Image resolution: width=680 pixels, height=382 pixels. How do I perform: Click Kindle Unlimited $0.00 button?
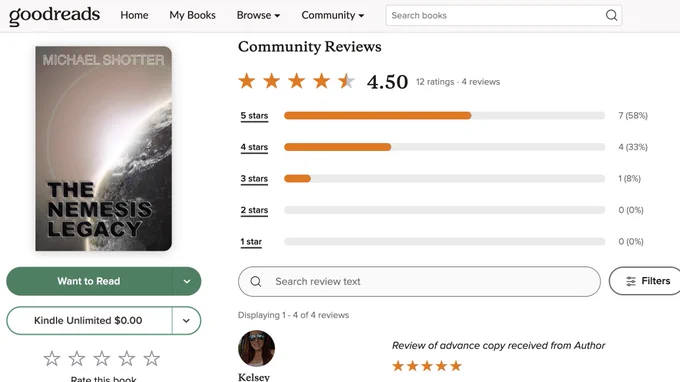pyautogui.click(x=88, y=320)
